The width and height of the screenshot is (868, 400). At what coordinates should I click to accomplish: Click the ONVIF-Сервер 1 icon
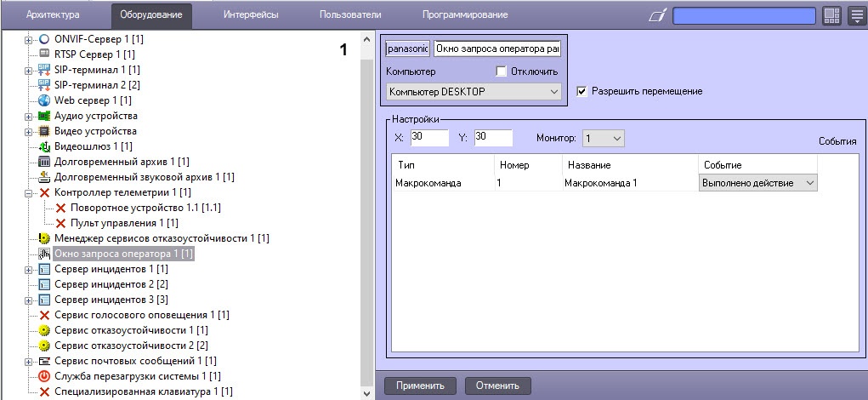tap(45, 39)
